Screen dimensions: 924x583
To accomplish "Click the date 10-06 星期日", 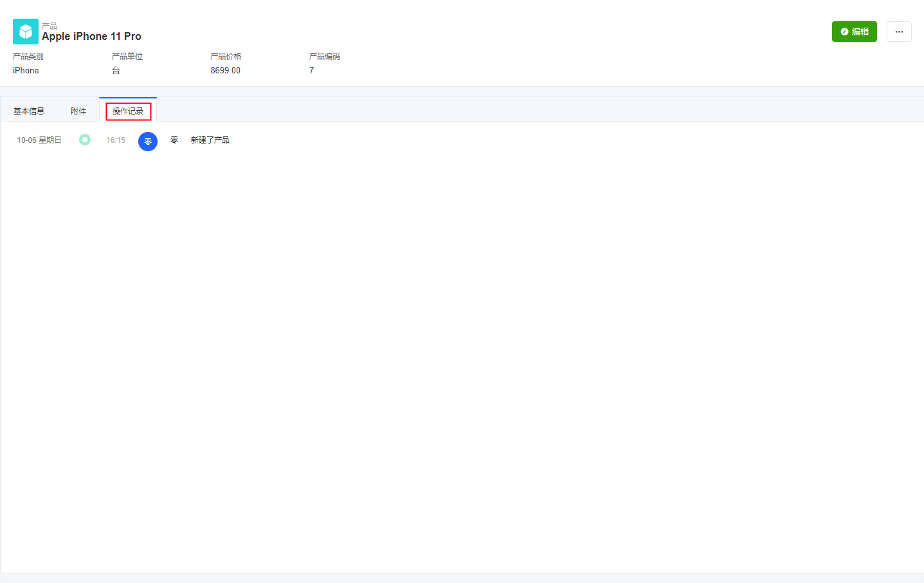I will pyautogui.click(x=39, y=140).
